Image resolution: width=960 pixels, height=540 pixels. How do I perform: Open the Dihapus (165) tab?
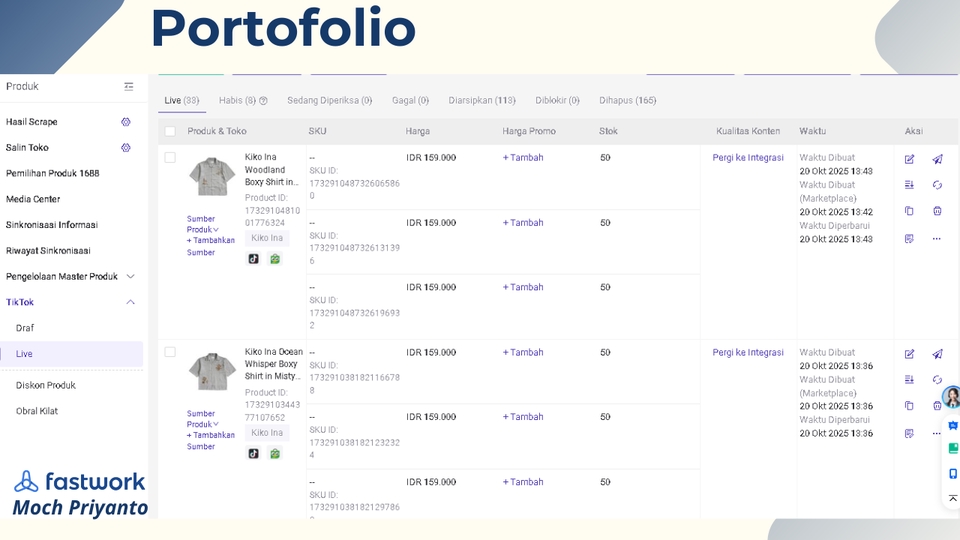[x=628, y=100]
